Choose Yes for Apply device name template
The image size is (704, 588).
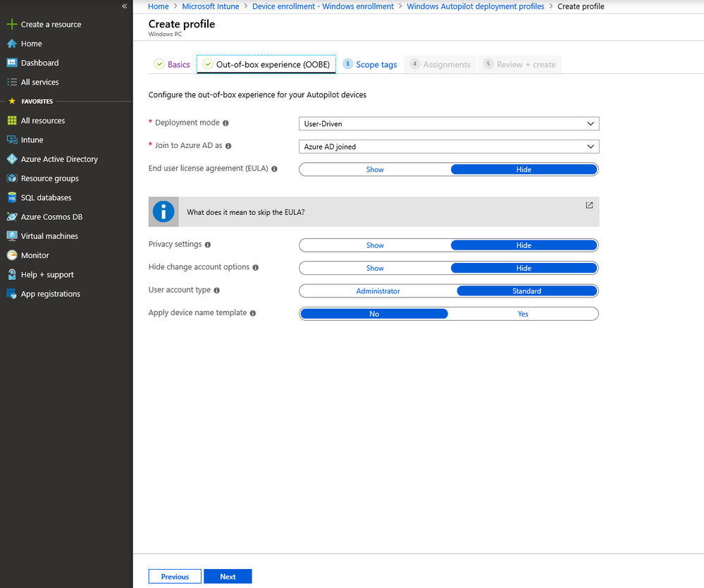(523, 314)
